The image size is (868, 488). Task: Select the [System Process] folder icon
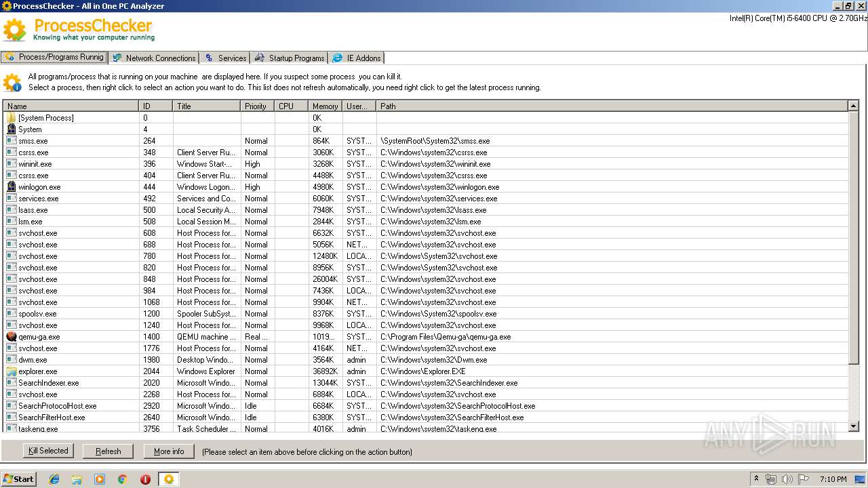pyautogui.click(x=11, y=118)
